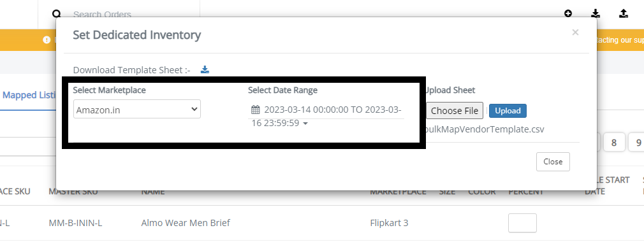Viewport: 644px width, 242px height.
Task: Click the download tray icon in top bar
Action: (x=596, y=13)
